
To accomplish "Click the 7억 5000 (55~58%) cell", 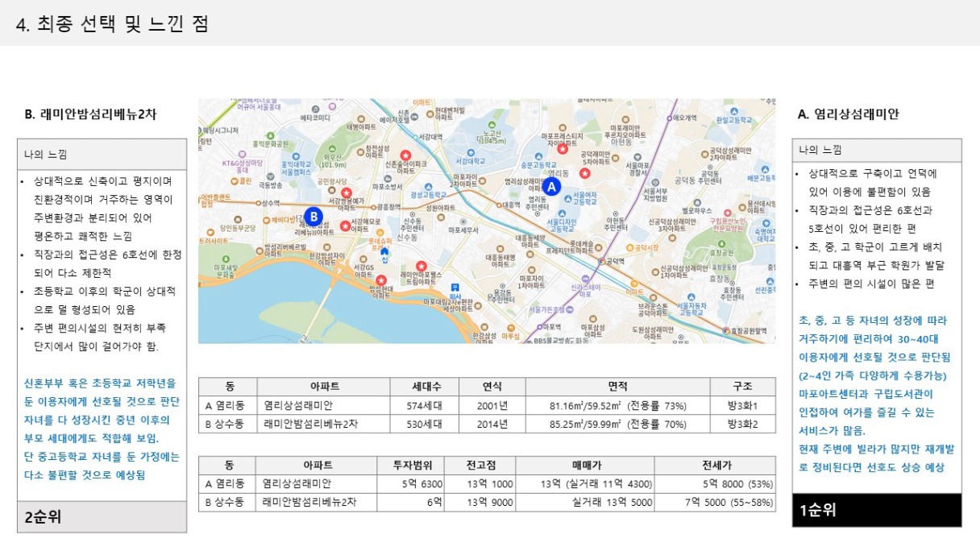I will (x=716, y=503).
